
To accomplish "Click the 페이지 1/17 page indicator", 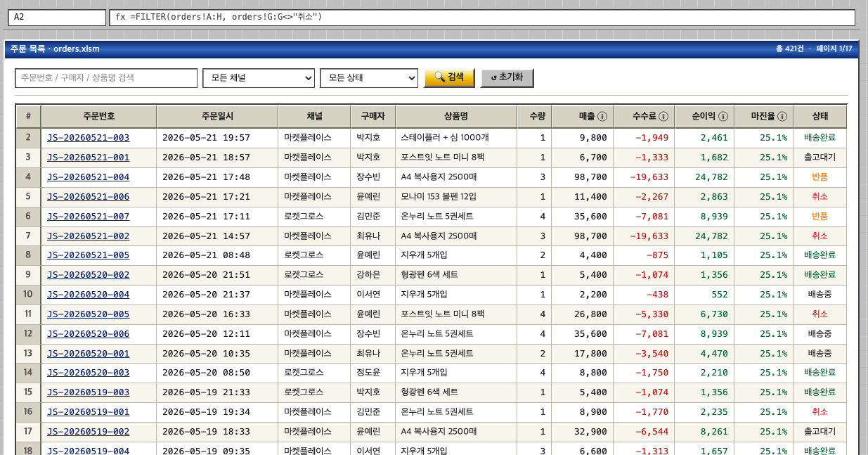I will click(834, 49).
